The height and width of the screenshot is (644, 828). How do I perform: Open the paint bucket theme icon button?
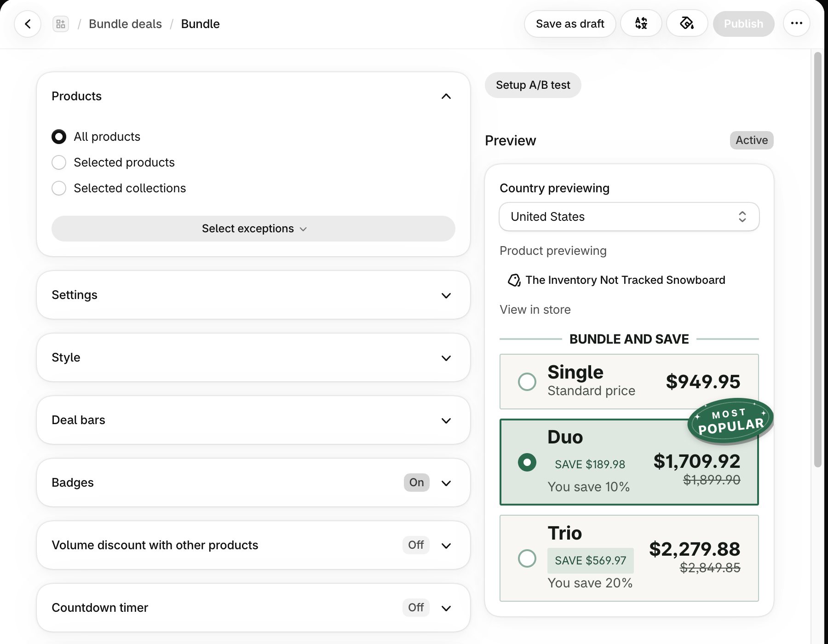click(x=687, y=23)
